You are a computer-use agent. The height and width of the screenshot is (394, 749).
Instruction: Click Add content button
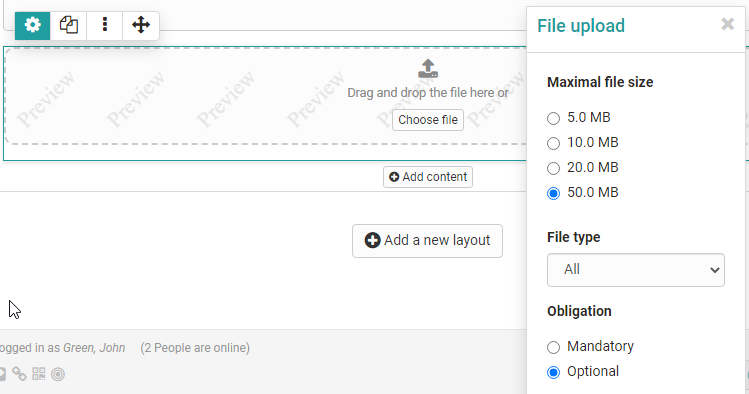click(x=428, y=177)
